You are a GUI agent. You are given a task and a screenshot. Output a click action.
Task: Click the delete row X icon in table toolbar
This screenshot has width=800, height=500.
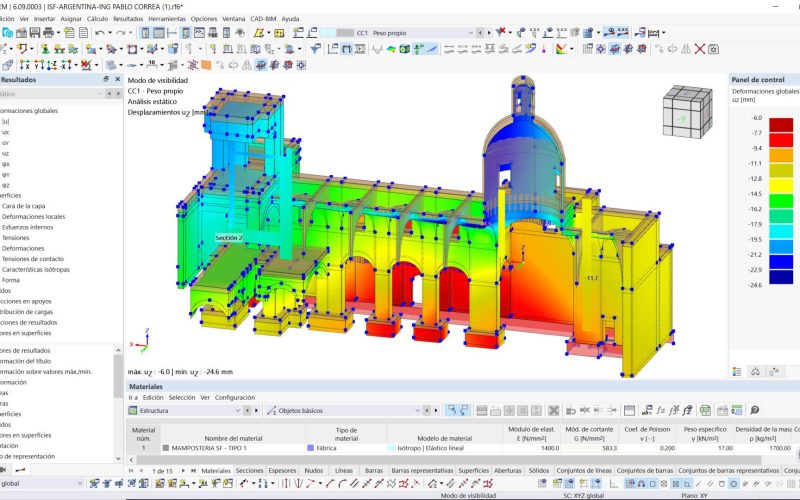tap(554, 410)
